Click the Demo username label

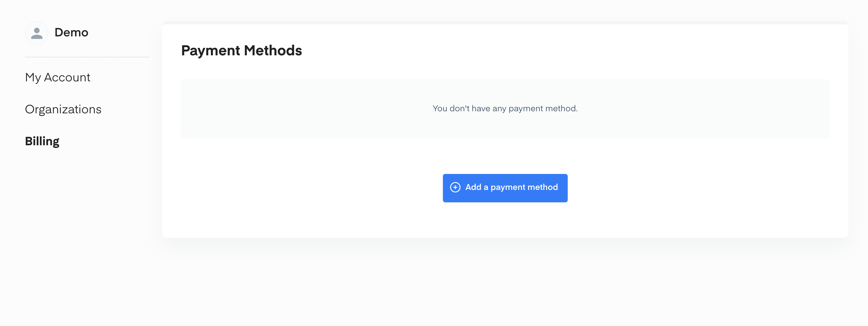[71, 32]
